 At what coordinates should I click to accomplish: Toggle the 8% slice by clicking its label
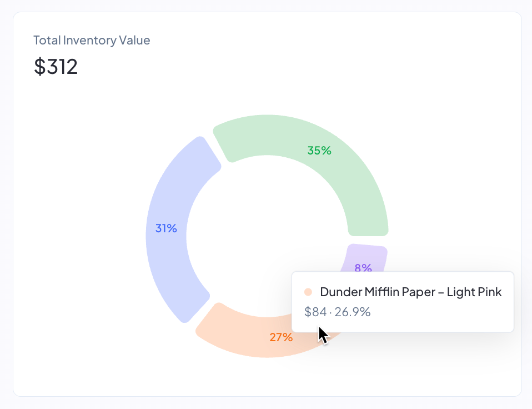pyautogui.click(x=363, y=268)
